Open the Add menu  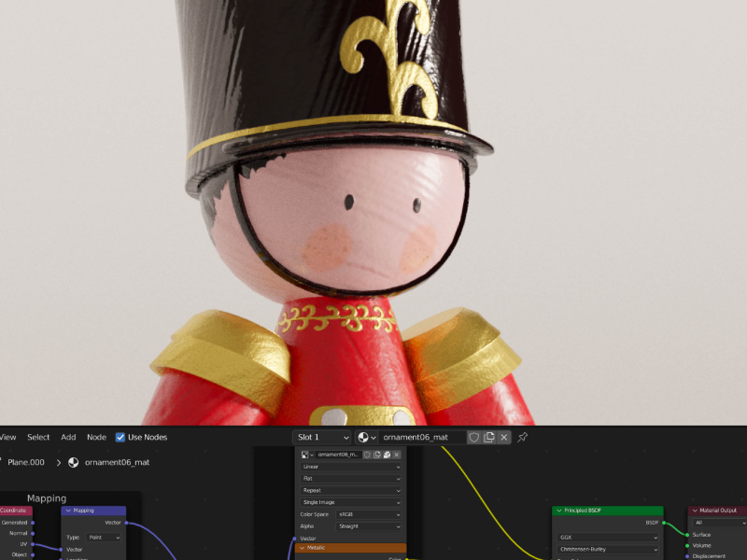[x=68, y=437]
